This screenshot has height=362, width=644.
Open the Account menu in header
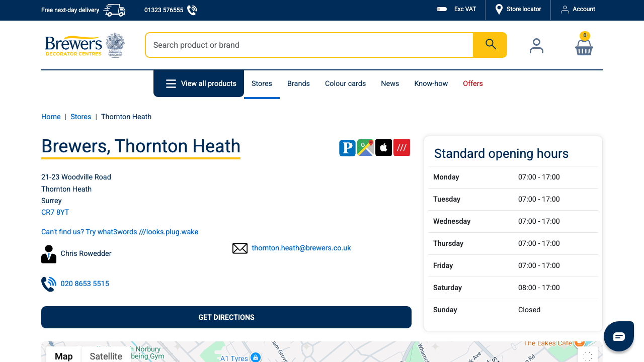[578, 9]
